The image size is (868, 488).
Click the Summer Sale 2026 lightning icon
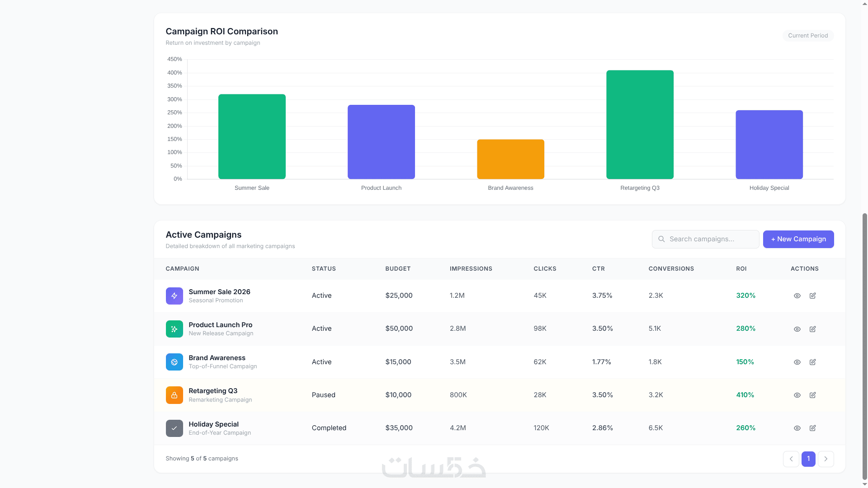tap(174, 296)
